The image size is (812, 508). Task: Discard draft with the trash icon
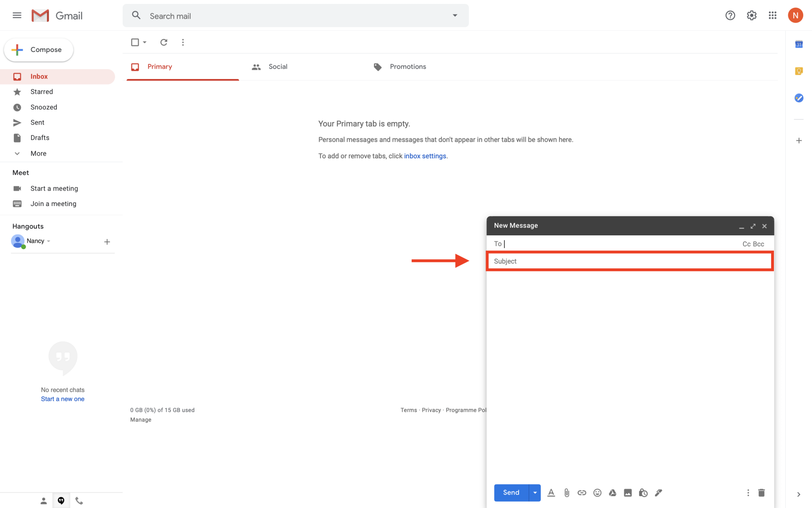point(761,493)
